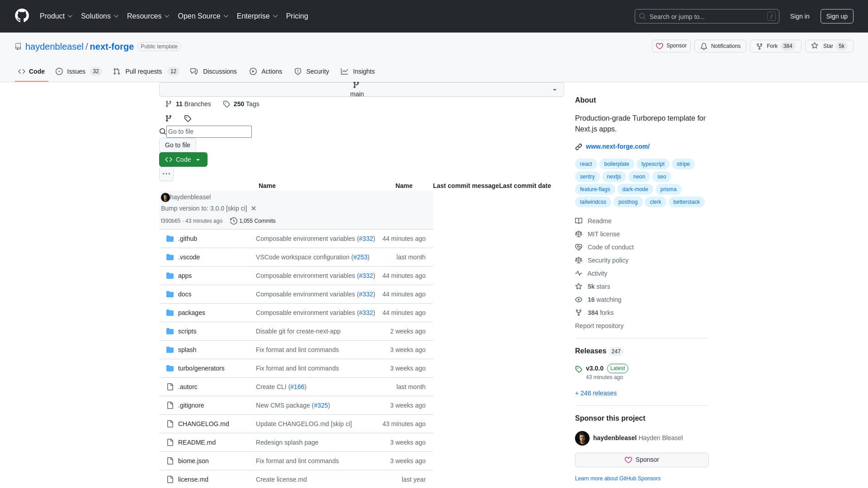Fork the repository
This screenshot has height=488, width=868.
pyautogui.click(x=775, y=46)
